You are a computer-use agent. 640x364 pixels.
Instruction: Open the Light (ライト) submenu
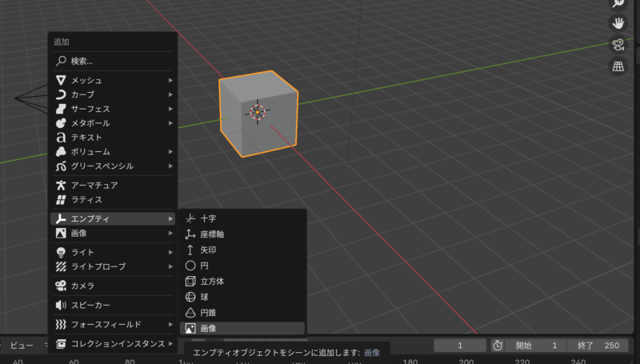[x=113, y=252]
